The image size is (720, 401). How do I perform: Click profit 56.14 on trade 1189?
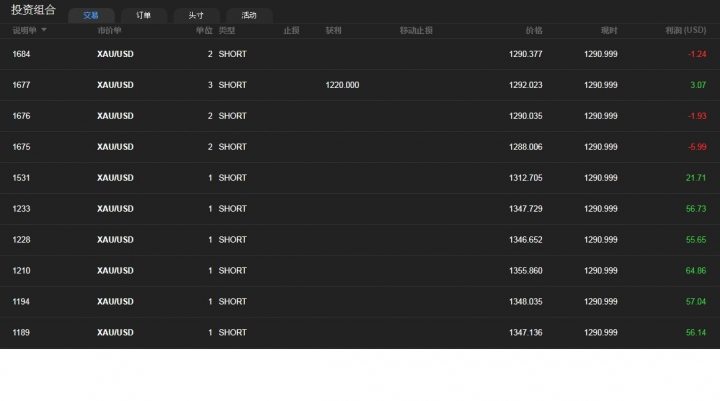pyautogui.click(x=696, y=333)
